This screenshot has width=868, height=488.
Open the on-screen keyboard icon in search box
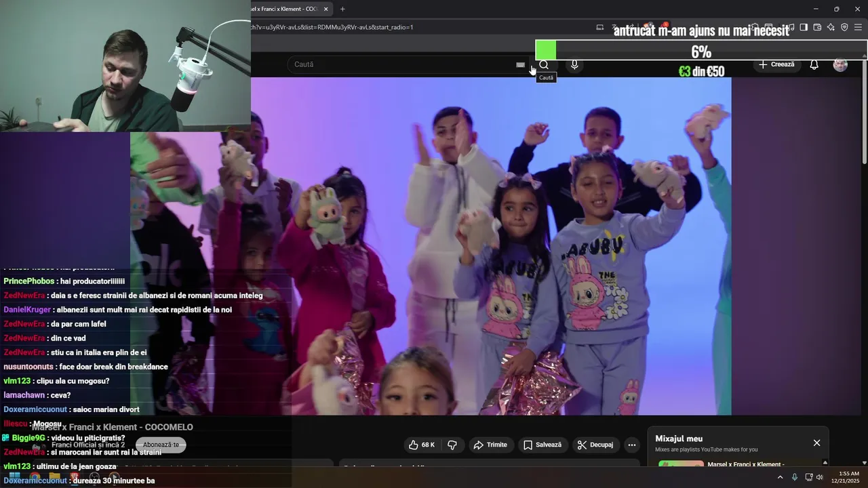tap(520, 64)
